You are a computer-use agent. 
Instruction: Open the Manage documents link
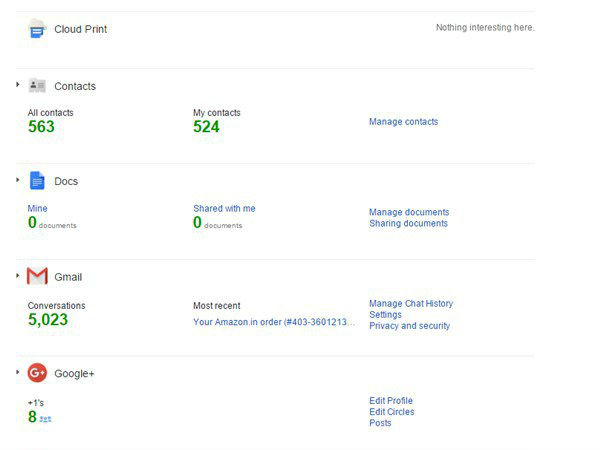(408, 212)
